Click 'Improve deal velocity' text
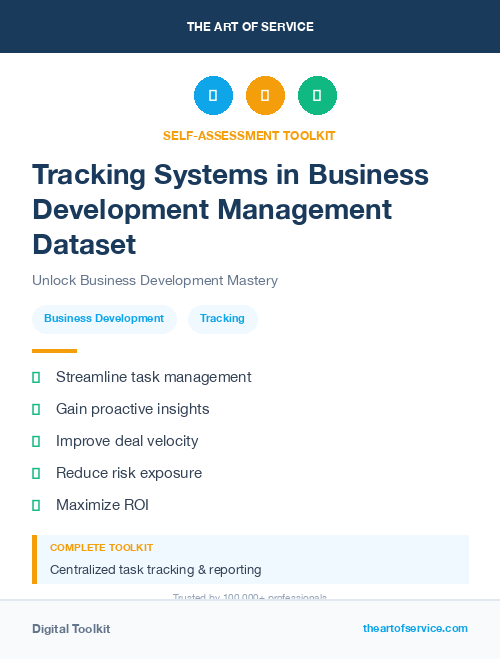This screenshot has height=659, width=500. 127,441
